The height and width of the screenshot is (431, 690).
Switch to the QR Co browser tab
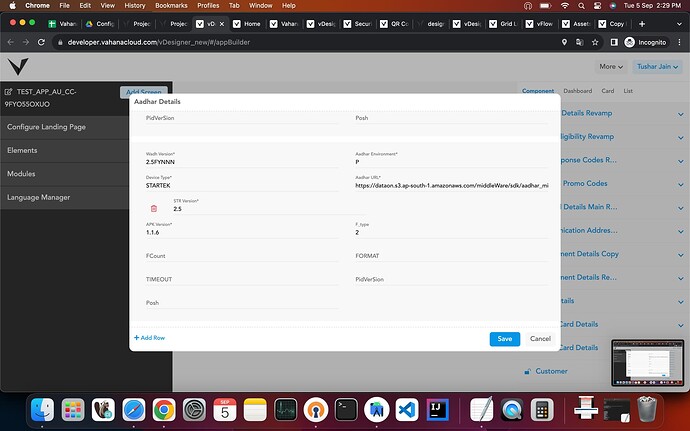point(395,24)
